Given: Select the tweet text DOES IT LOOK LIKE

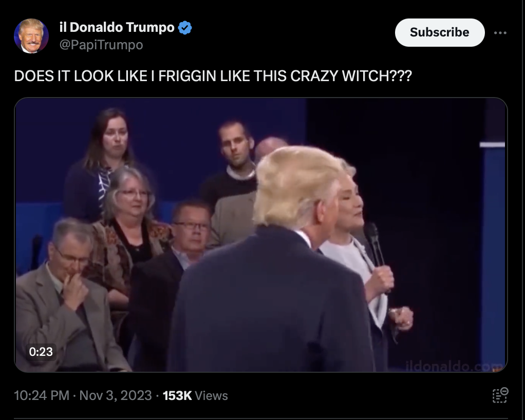Looking at the screenshot, I should (x=80, y=77).
